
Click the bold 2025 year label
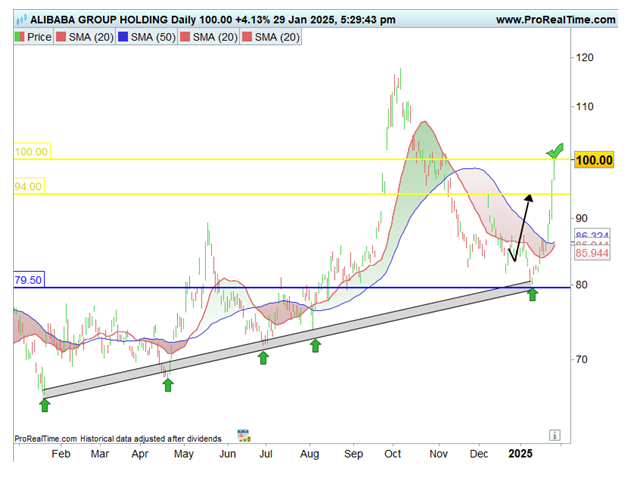coord(521,454)
